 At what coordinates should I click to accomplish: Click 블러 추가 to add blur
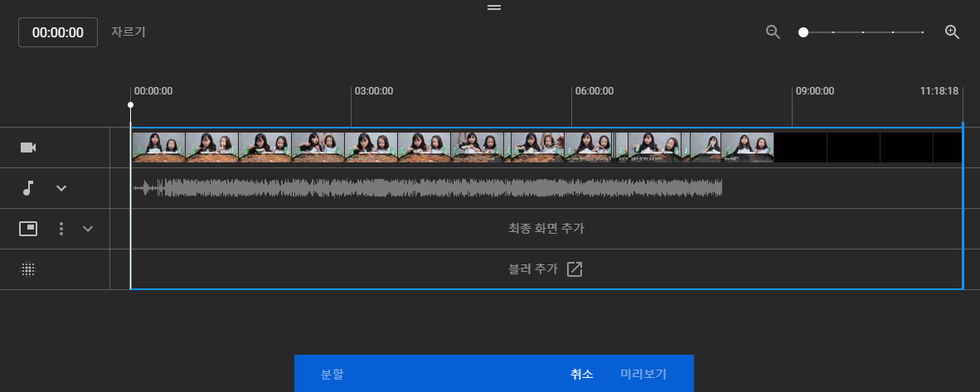click(x=533, y=269)
